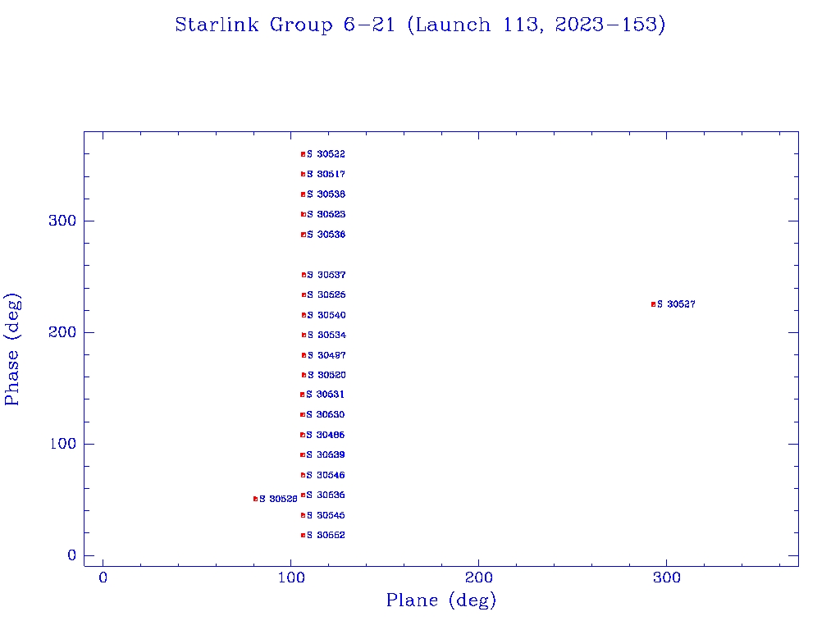Select the 'S 30486' satellite label
The image size is (840, 630).
325,435
